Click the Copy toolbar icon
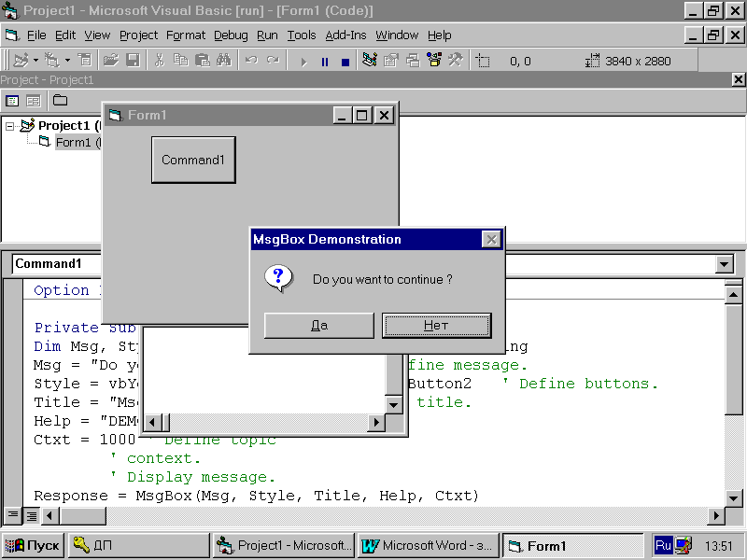The width and height of the screenshot is (747, 560). 180,61
